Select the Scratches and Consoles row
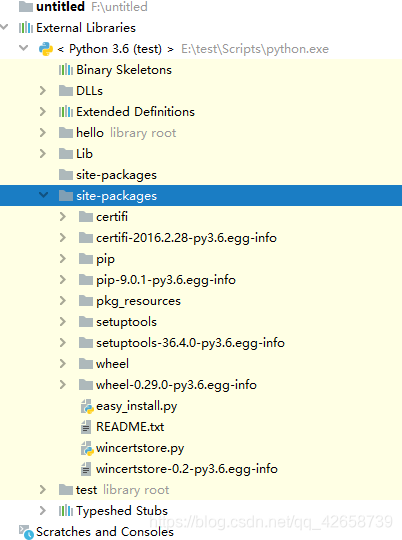The width and height of the screenshot is (402, 540). click(201, 532)
